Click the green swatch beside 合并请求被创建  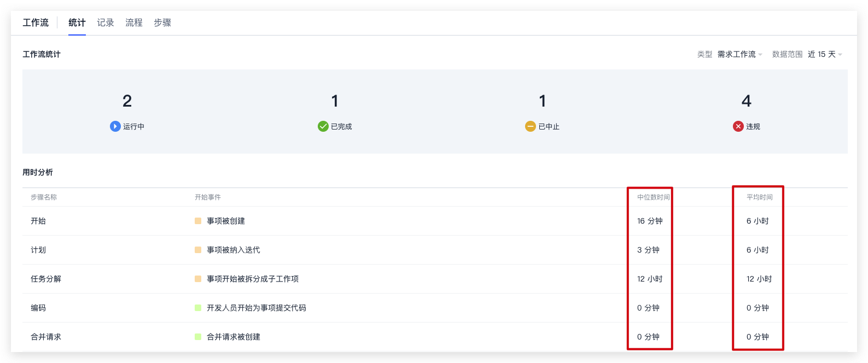tap(198, 337)
